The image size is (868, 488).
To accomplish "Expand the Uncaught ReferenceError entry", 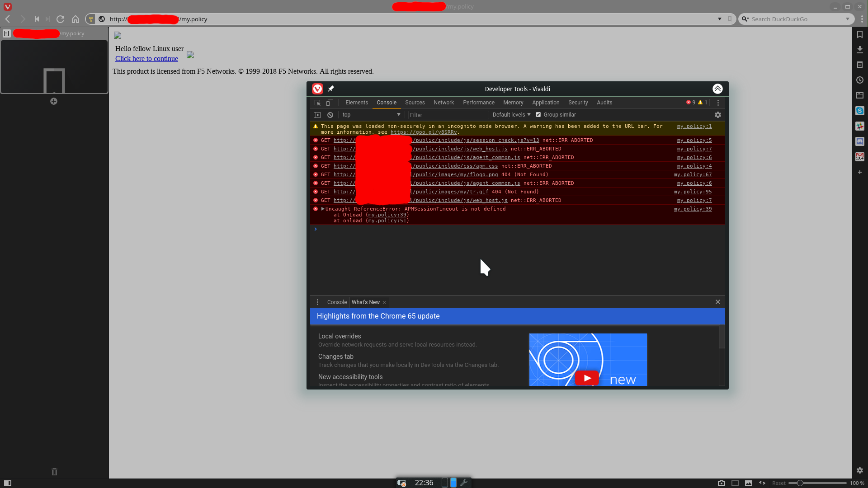I will tap(323, 209).
